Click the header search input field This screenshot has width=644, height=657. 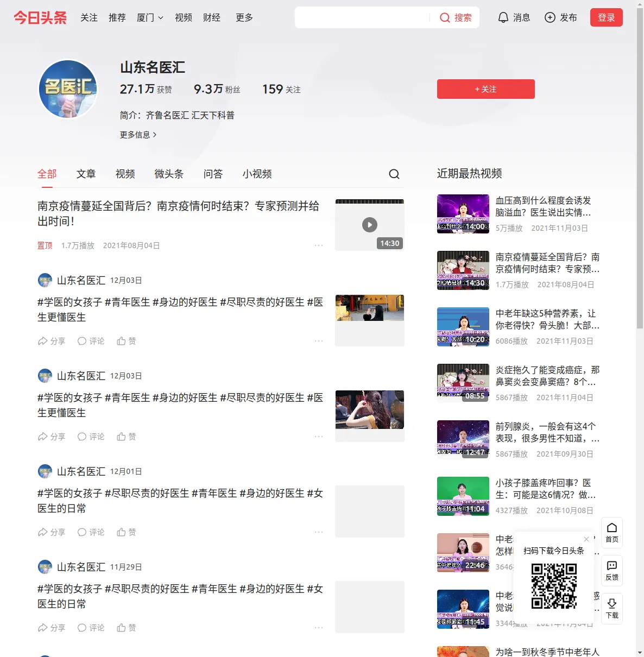362,17
